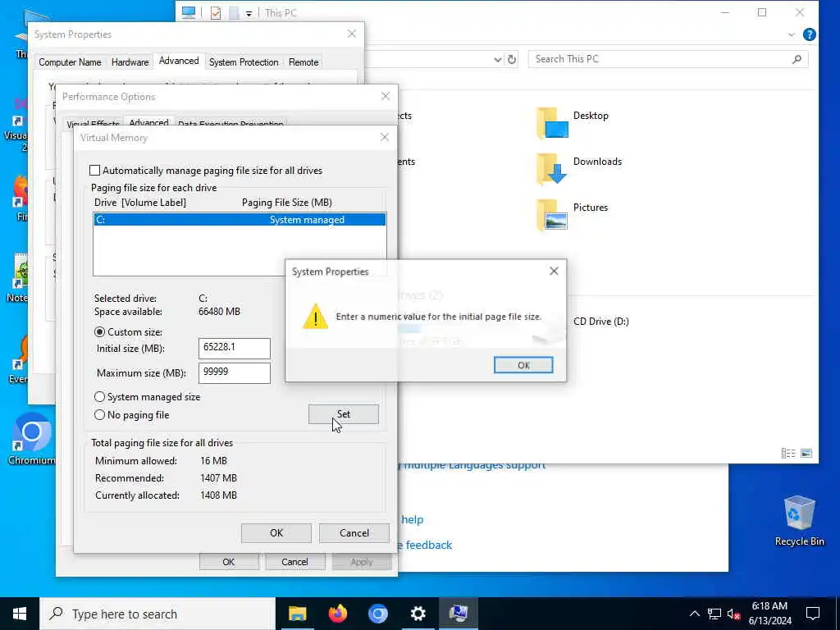Image resolution: width=840 pixels, height=630 pixels.
Task: Enable automatically manage paging file size checkbox
Action: pos(95,171)
